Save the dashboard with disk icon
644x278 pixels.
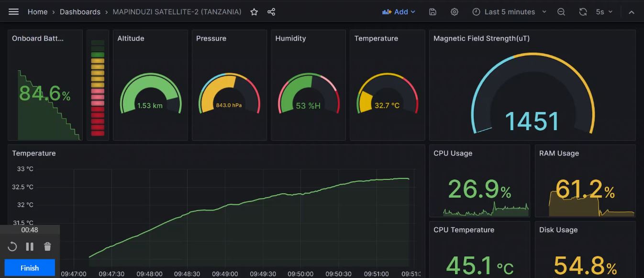point(433,12)
